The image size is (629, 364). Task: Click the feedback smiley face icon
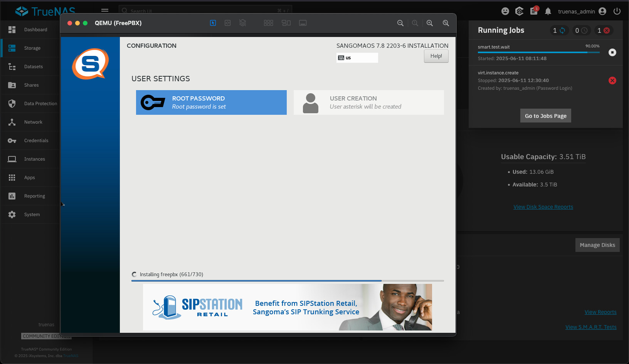tap(505, 11)
